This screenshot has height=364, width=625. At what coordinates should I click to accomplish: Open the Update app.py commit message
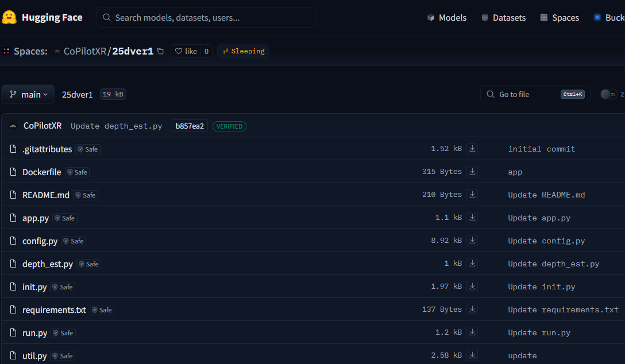point(539,218)
